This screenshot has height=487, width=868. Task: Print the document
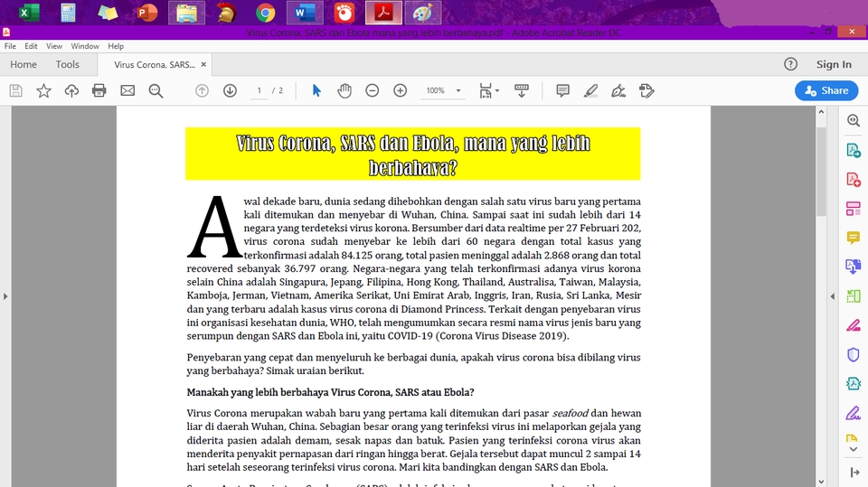(99, 90)
